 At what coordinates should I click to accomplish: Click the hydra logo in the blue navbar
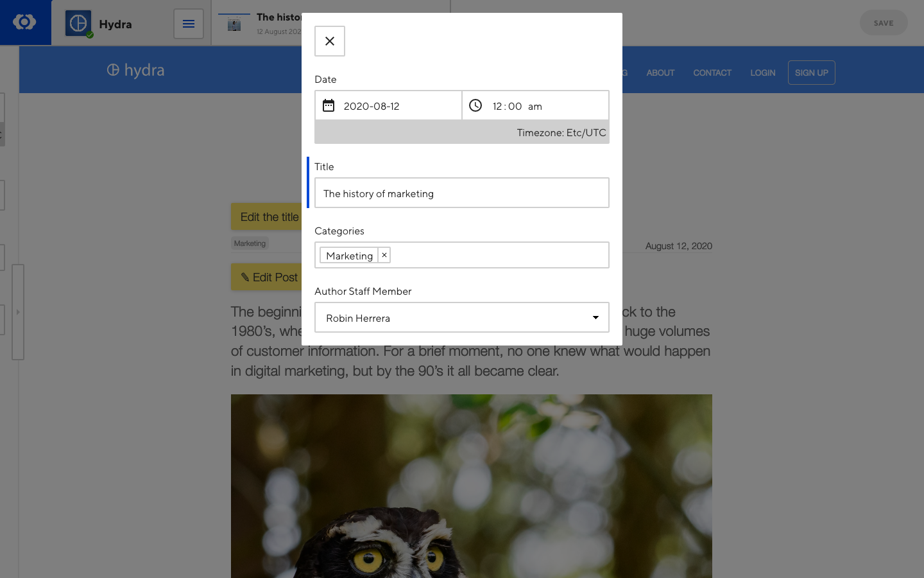click(135, 70)
